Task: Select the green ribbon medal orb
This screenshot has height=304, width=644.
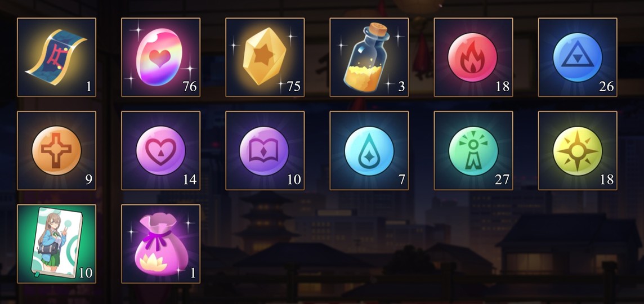Action: pyautogui.click(x=473, y=150)
